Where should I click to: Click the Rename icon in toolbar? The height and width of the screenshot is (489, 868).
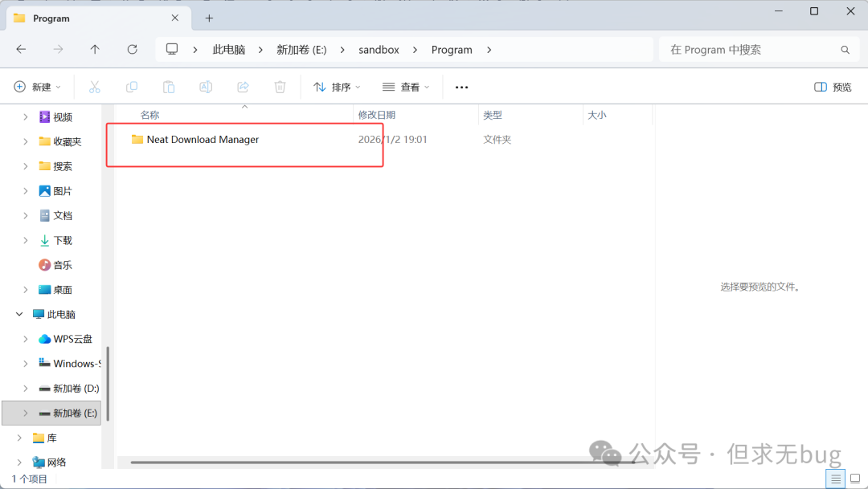206,87
